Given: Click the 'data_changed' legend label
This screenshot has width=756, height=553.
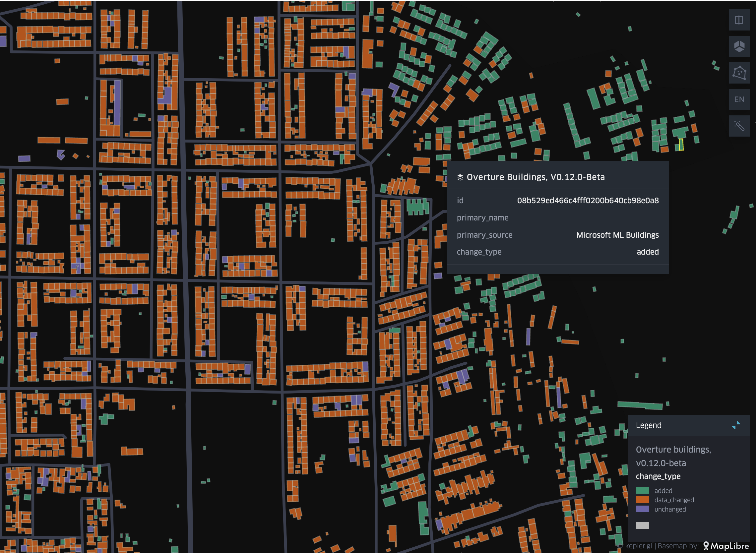Looking at the screenshot, I should click(674, 500).
